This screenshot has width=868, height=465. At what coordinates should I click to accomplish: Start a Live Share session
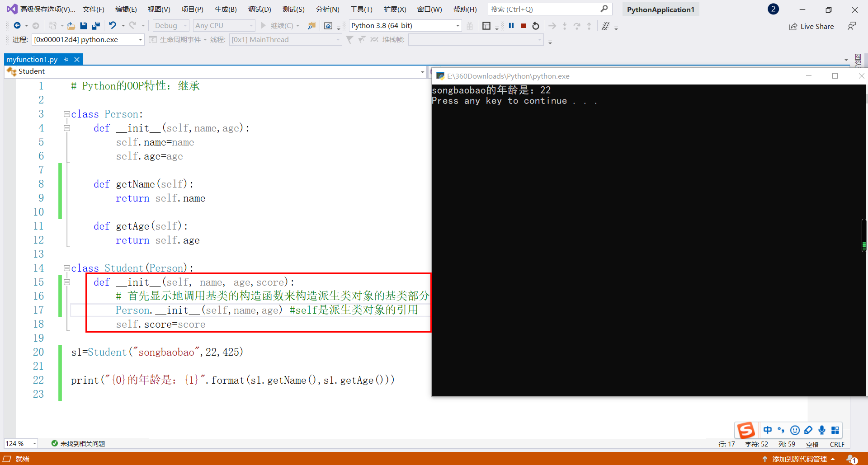pyautogui.click(x=811, y=26)
